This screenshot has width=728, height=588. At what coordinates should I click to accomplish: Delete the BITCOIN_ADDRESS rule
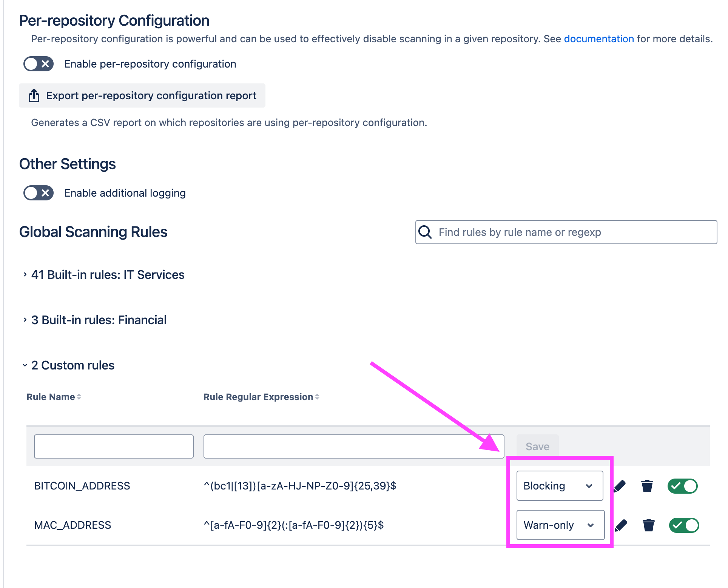[647, 486]
